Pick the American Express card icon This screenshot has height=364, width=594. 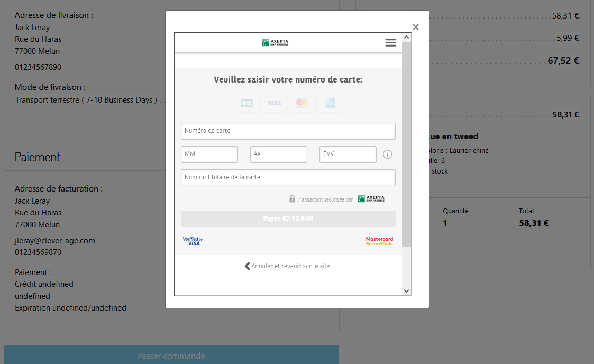[x=330, y=103]
